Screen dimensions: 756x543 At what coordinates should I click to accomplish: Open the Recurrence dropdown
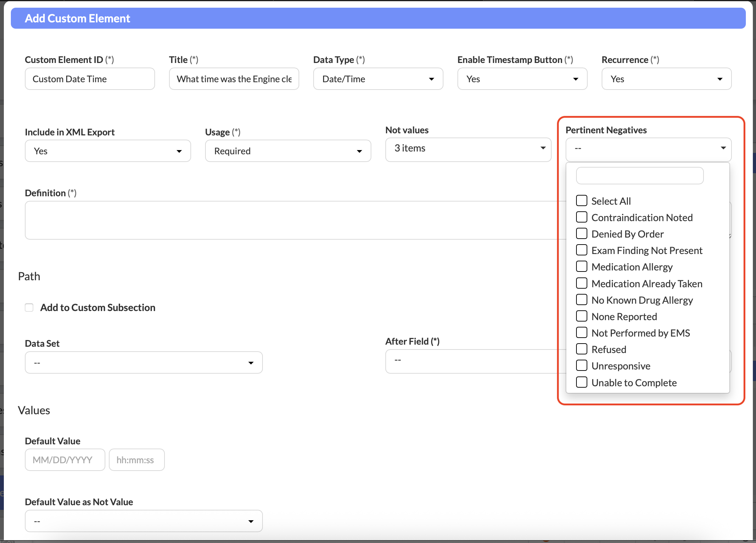click(x=666, y=79)
